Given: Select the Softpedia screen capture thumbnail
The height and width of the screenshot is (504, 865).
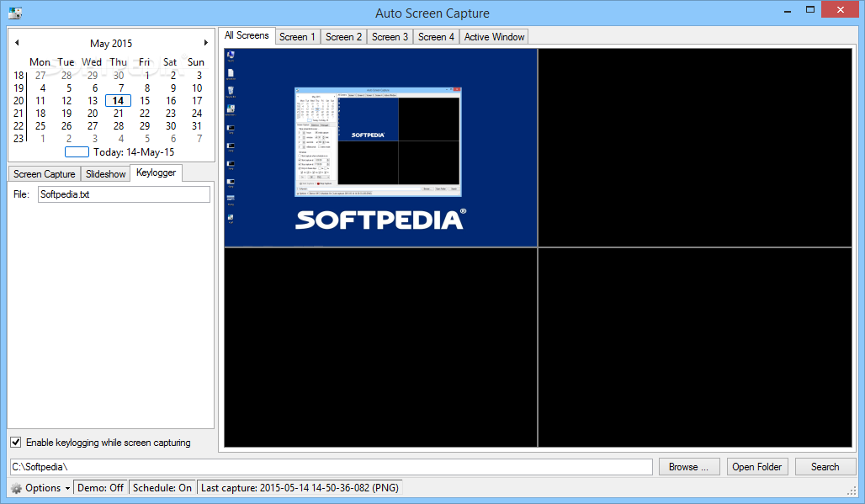Looking at the screenshot, I should pyautogui.click(x=380, y=148).
